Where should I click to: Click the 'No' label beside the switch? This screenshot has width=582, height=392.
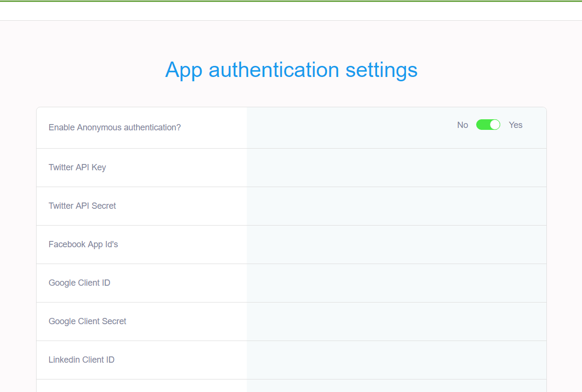point(463,125)
